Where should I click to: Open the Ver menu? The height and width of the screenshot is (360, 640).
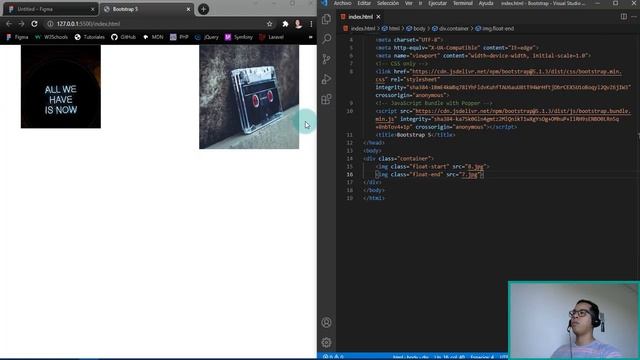click(409, 3)
